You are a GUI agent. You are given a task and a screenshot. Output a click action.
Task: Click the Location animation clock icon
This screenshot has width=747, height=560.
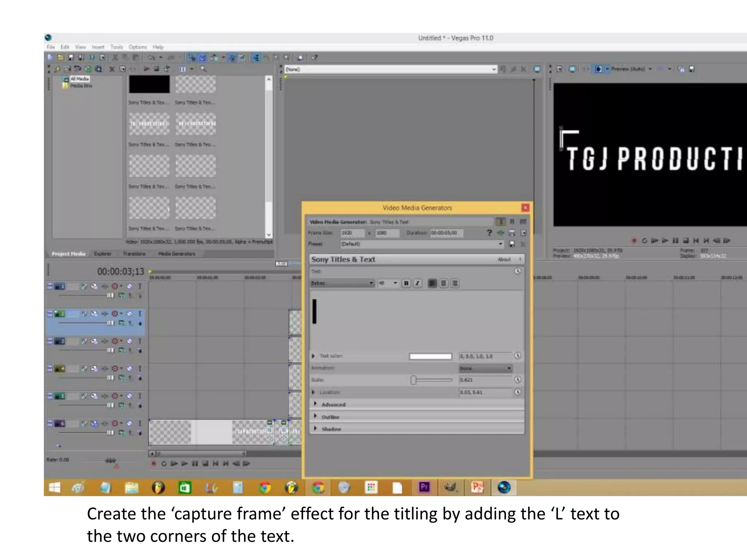(518, 392)
